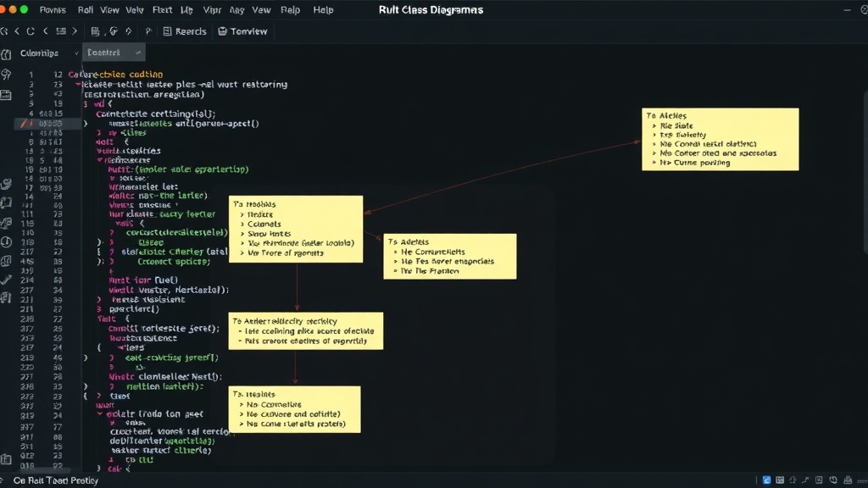Click the globe-like toolbar icon
The height and width of the screenshot is (488, 868).
click(114, 31)
